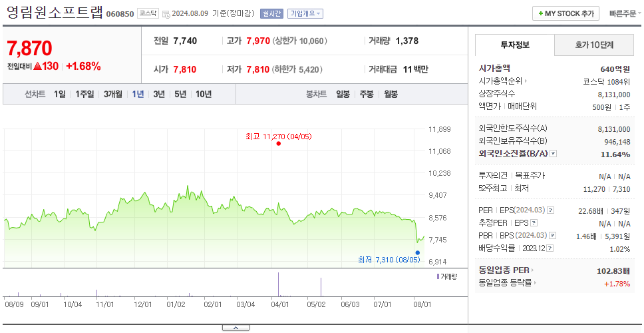Click the 최고 11,270 (04/05) chart label

point(279,137)
